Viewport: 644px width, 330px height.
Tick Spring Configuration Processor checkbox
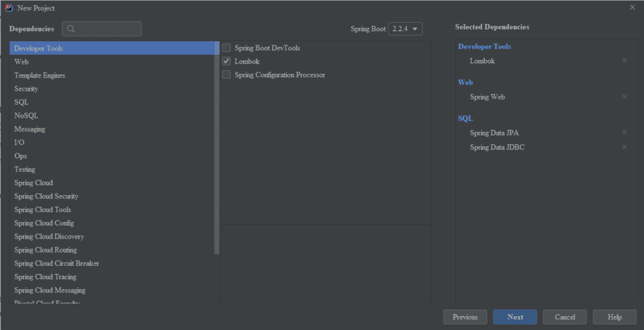[x=226, y=75]
